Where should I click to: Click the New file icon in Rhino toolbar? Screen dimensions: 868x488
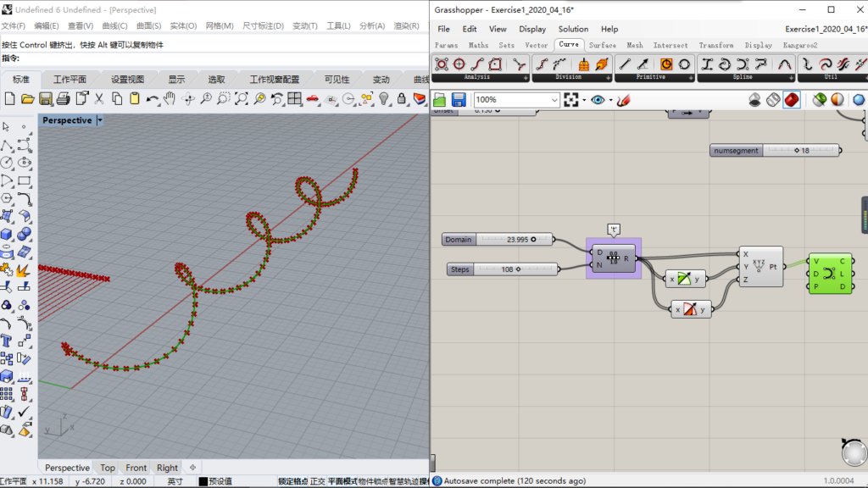coord(10,99)
